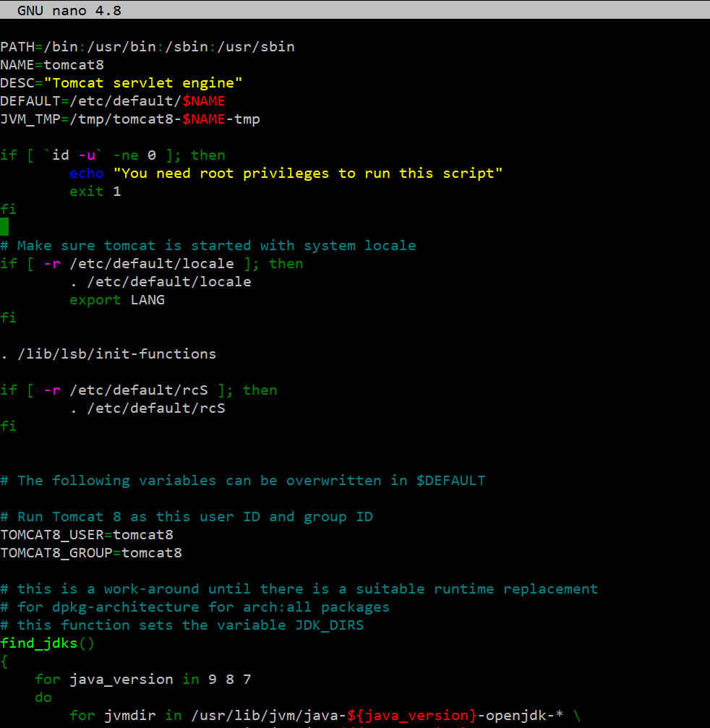Click the JVM_TMP=/tmp/tomcat8-$NAME-tmp line

point(130,119)
